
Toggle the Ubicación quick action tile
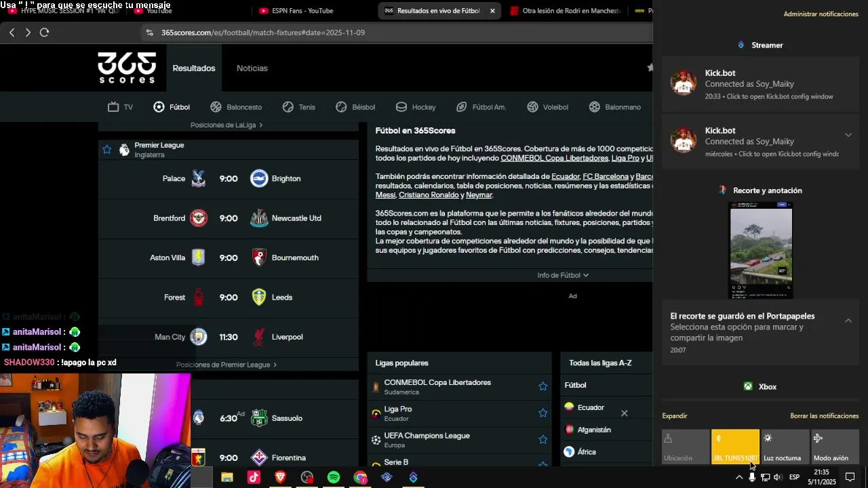pos(686,447)
